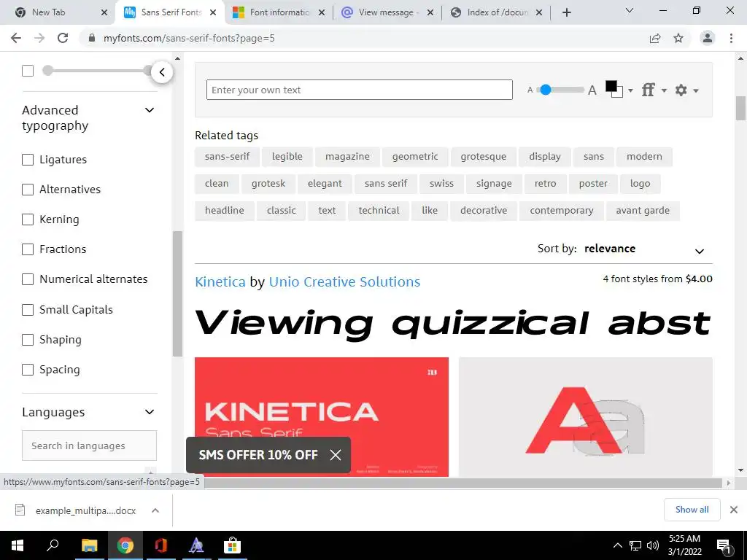Switch to the View message tab
The height and width of the screenshot is (560, 747).
[x=387, y=12]
